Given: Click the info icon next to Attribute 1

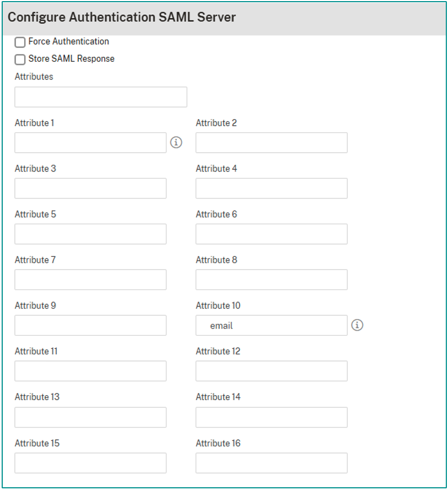Looking at the screenshot, I should (x=176, y=143).
